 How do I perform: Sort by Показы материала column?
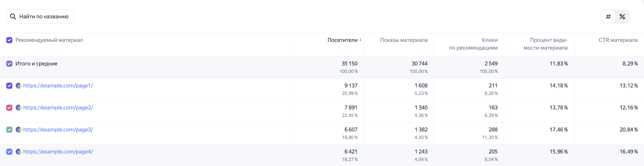[x=404, y=40]
